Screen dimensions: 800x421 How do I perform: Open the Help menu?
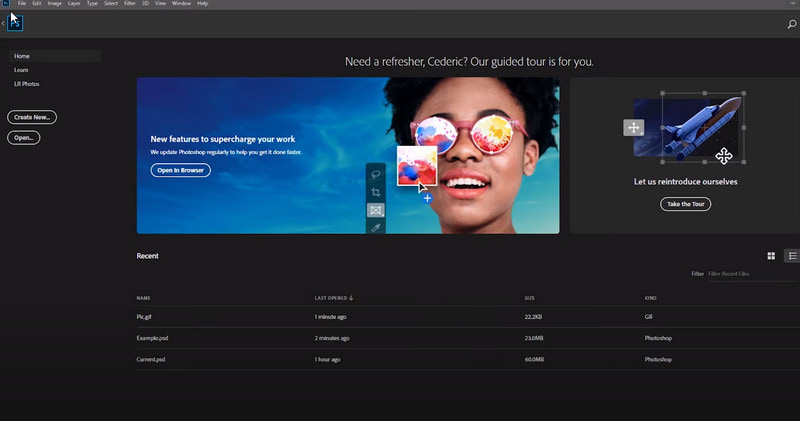(203, 3)
